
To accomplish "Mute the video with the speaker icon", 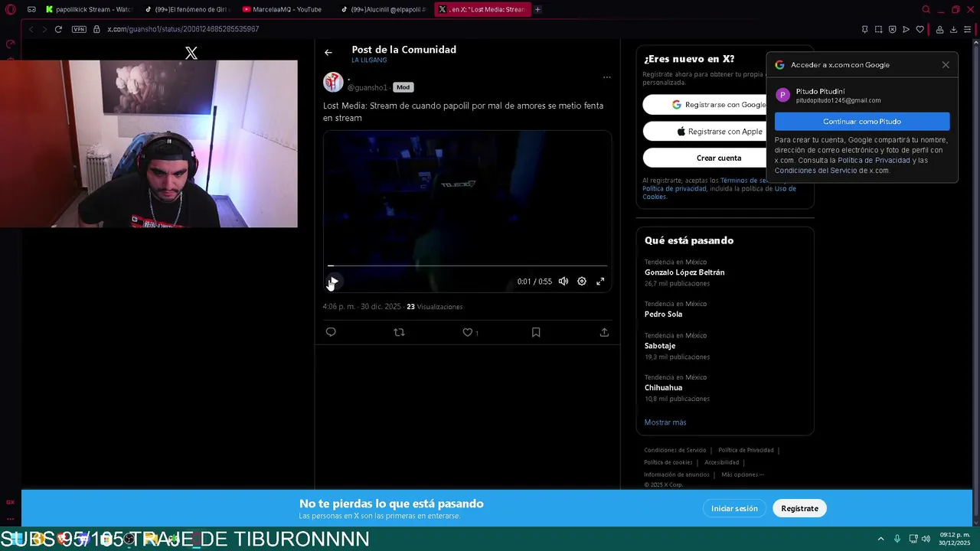I will 563,282.
